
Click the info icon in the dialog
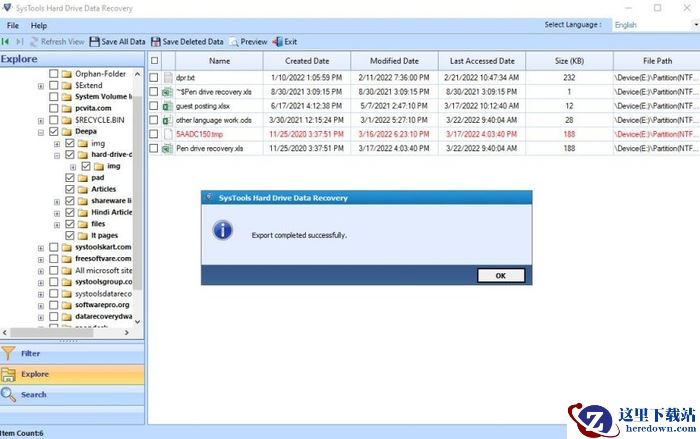[223, 230]
